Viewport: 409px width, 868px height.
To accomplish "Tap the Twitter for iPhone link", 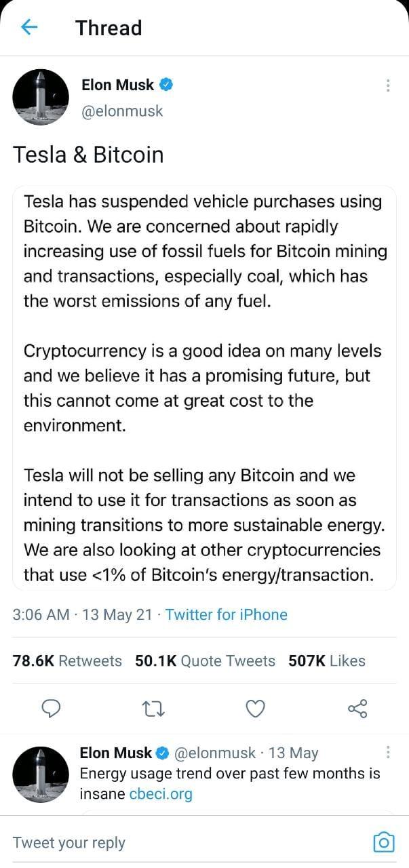I will click(x=226, y=614).
